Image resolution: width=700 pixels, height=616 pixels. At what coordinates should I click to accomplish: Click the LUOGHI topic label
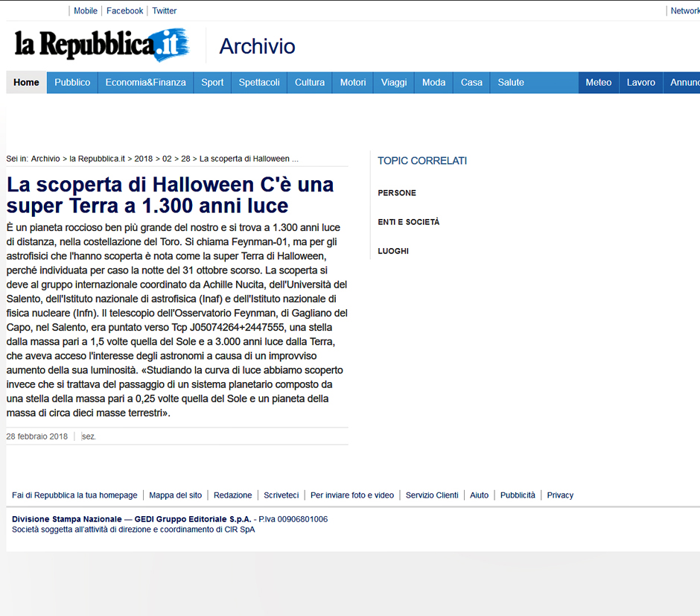pos(393,251)
